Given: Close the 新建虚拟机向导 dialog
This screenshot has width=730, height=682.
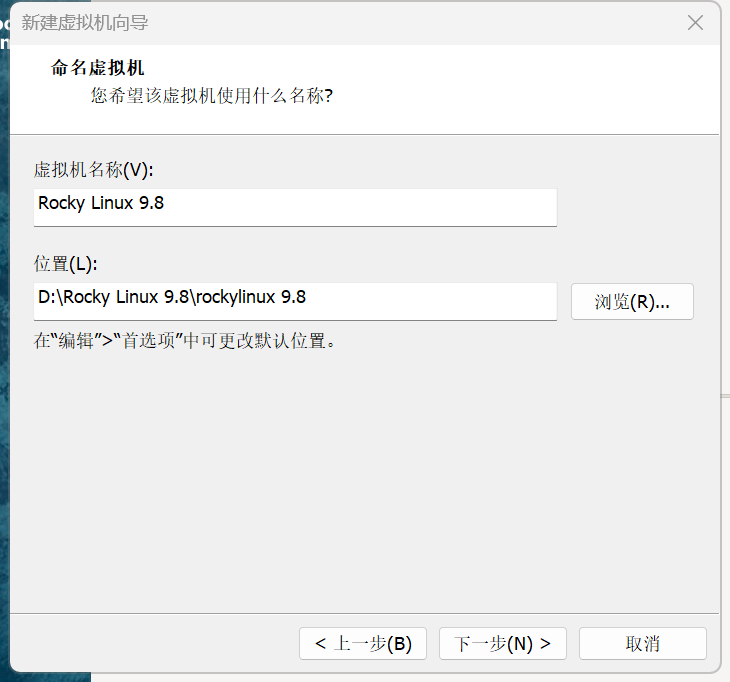Looking at the screenshot, I should point(695,22).
